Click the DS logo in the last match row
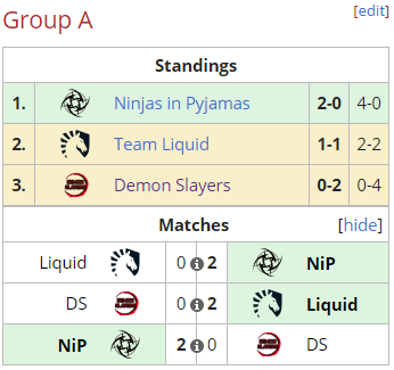The height and width of the screenshot is (370, 394). (268, 344)
